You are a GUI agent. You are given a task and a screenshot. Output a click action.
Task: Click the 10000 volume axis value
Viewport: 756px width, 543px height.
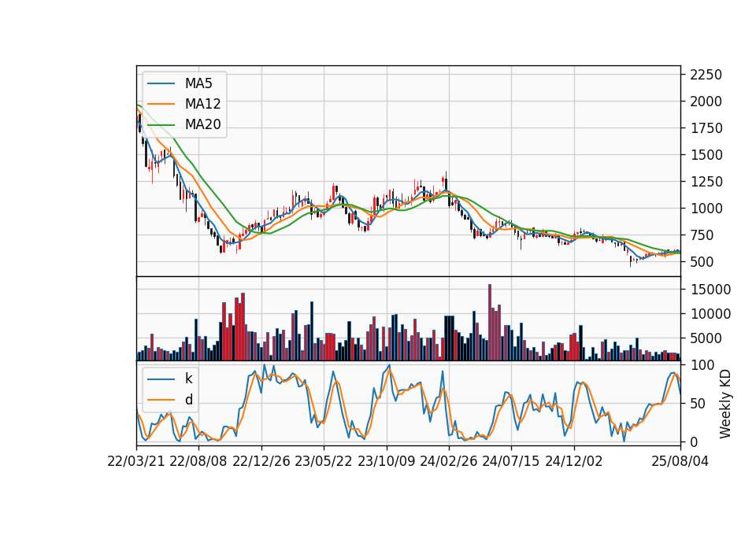[710, 314]
